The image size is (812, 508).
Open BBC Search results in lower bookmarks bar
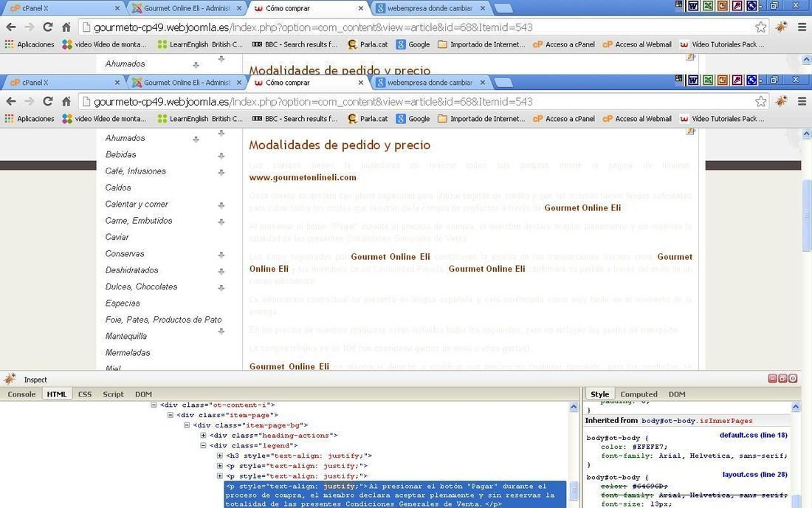coord(295,119)
